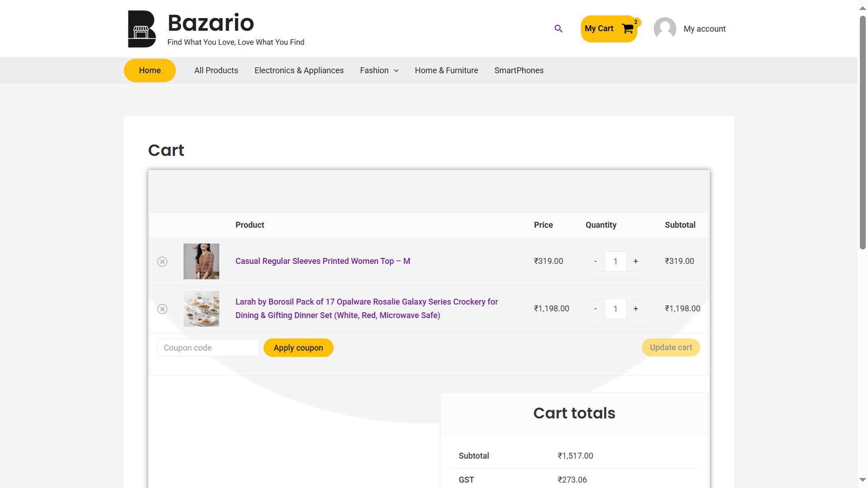Click the Apply coupon button
868x488 pixels.
click(x=298, y=348)
